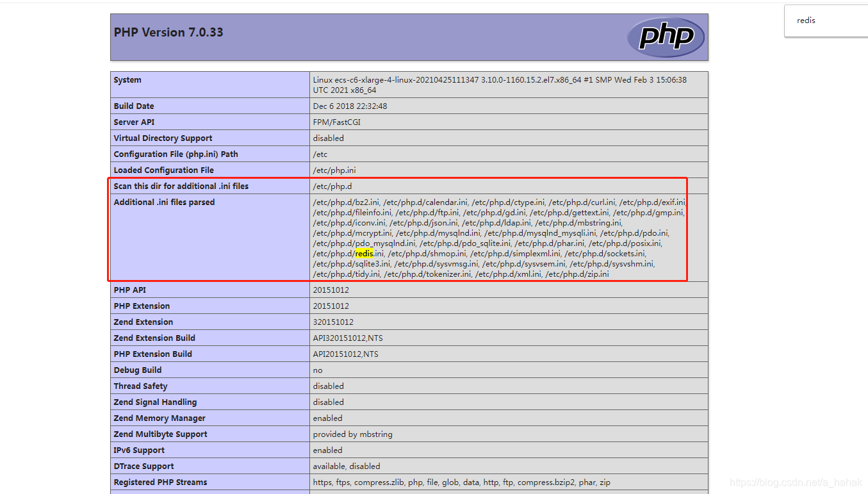
Task: Select the Virtual Directory Support label
Action: click(163, 138)
